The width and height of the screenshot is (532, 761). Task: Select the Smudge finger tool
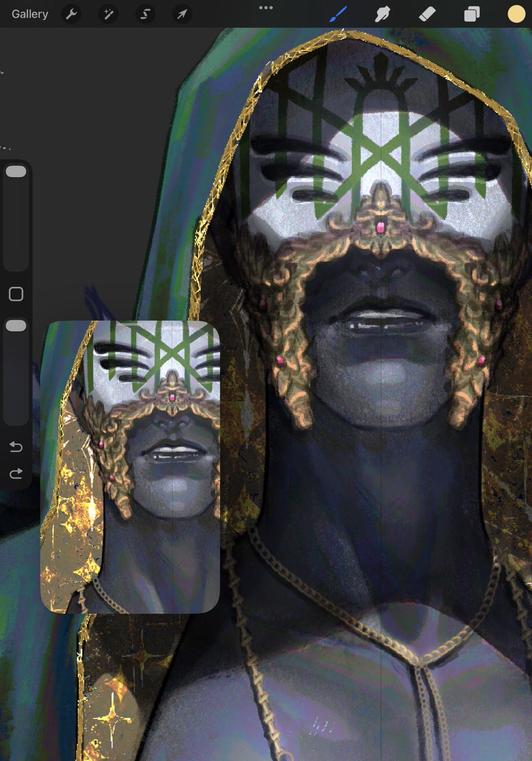383,14
